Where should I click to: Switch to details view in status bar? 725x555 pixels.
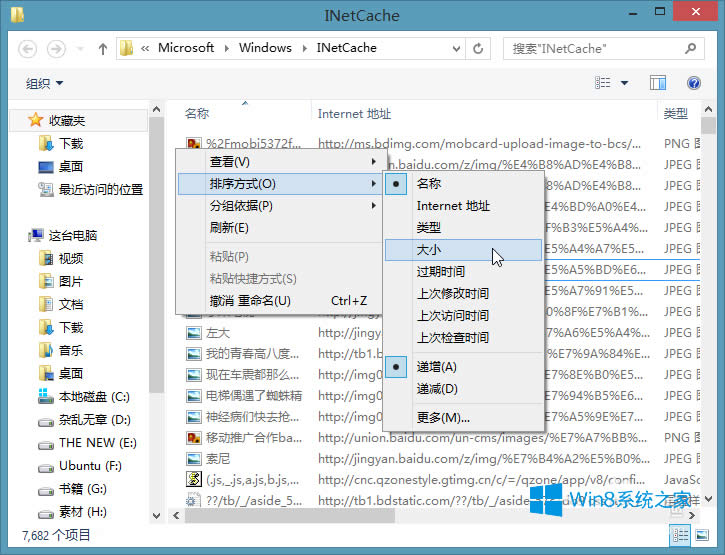click(680, 535)
